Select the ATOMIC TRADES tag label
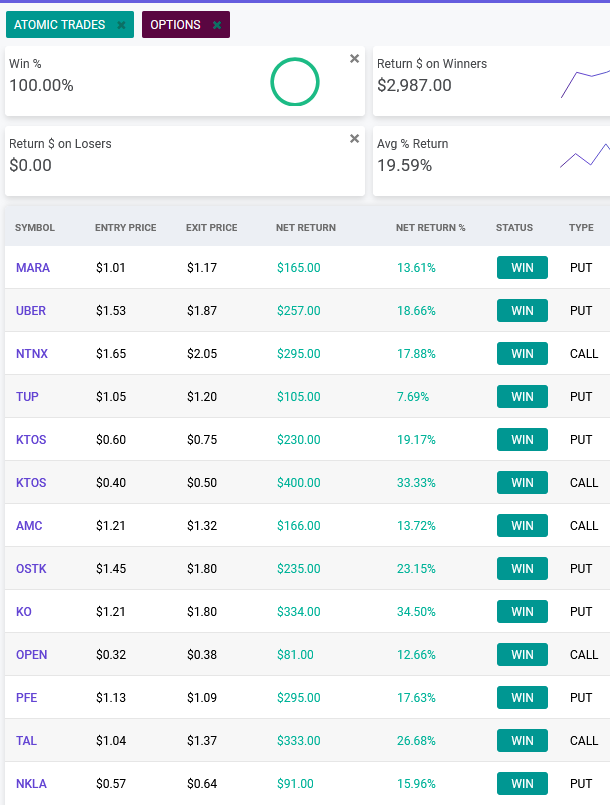610x805 pixels. click(60, 25)
